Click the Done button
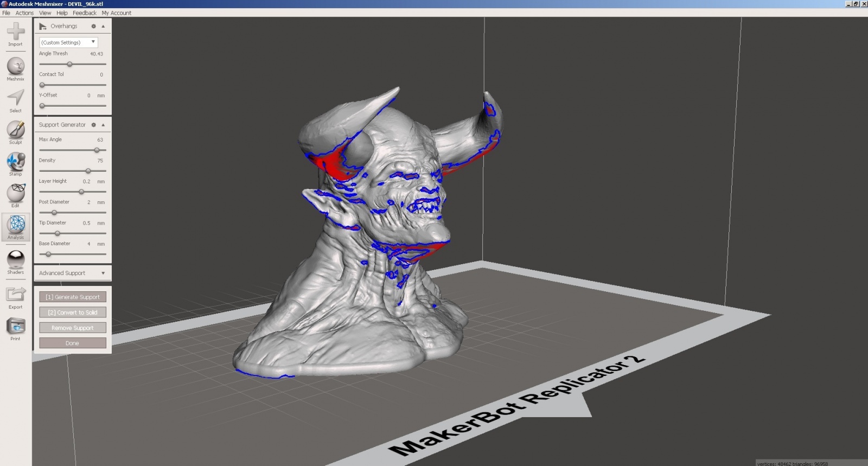 click(x=73, y=343)
